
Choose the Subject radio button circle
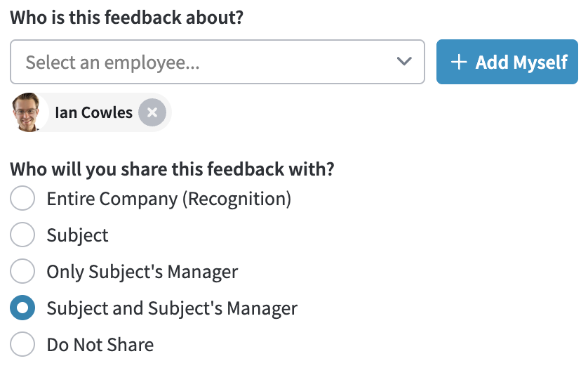(x=22, y=235)
